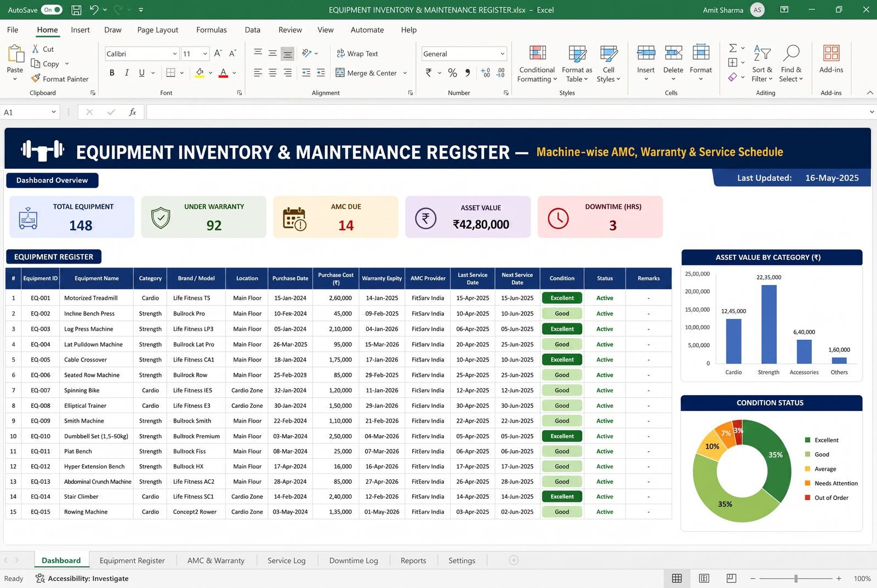Viewport: 877px width, 588px height.
Task: Expand the Merge & Center dropdown arrow
Action: pyautogui.click(x=405, y=73)
